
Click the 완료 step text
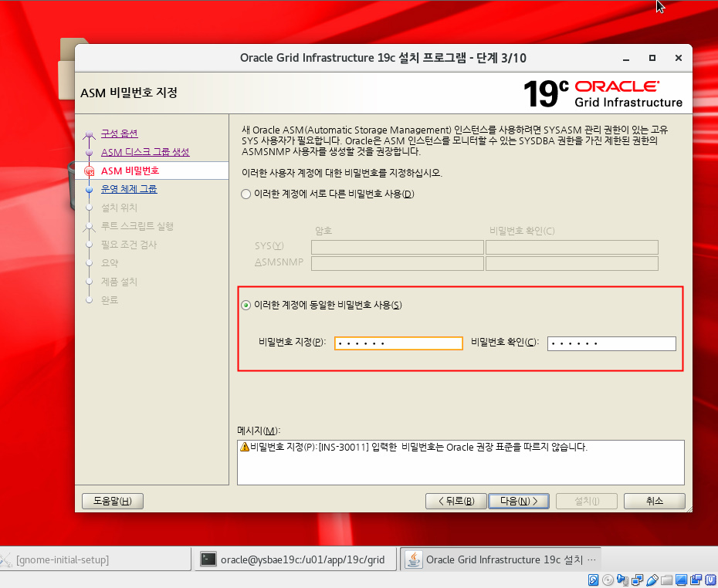[110, 300]
